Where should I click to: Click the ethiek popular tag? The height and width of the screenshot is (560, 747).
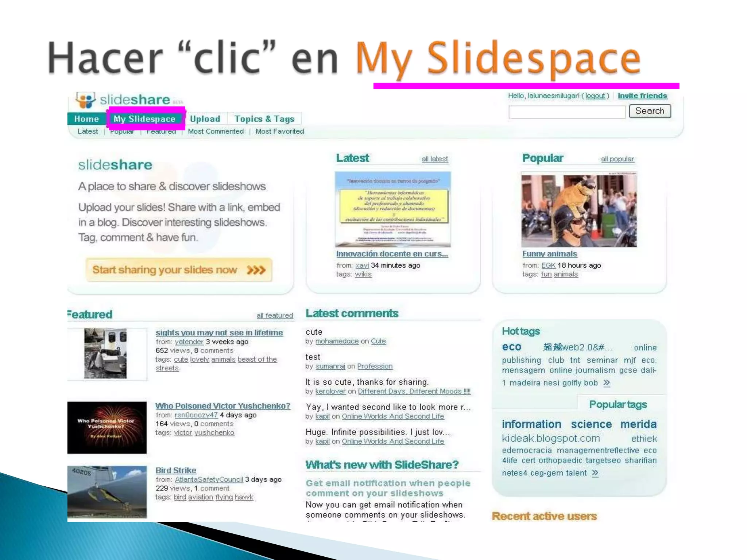pyautogui.click(x=644, y=439)
